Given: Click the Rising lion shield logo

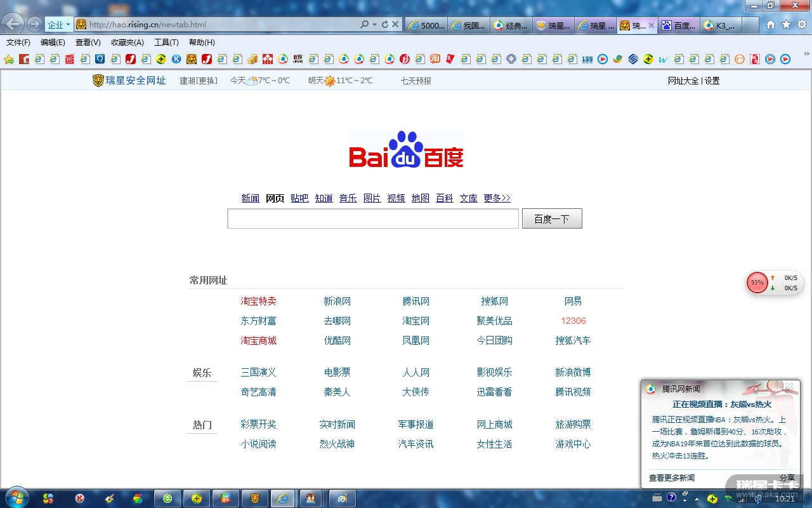Looking at the screenshot, I should 98,81.
